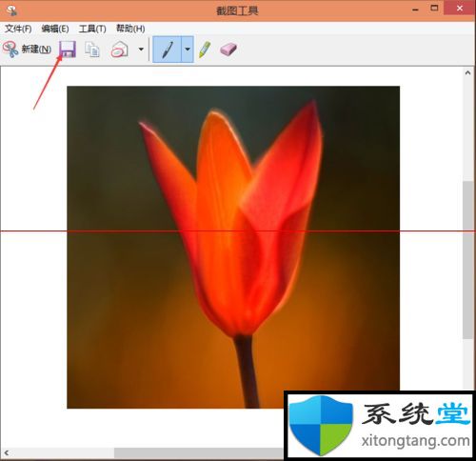Screen dimensions: 476x461
Task: Select the pink Eraser tool
Action: (x=228, y=50)
